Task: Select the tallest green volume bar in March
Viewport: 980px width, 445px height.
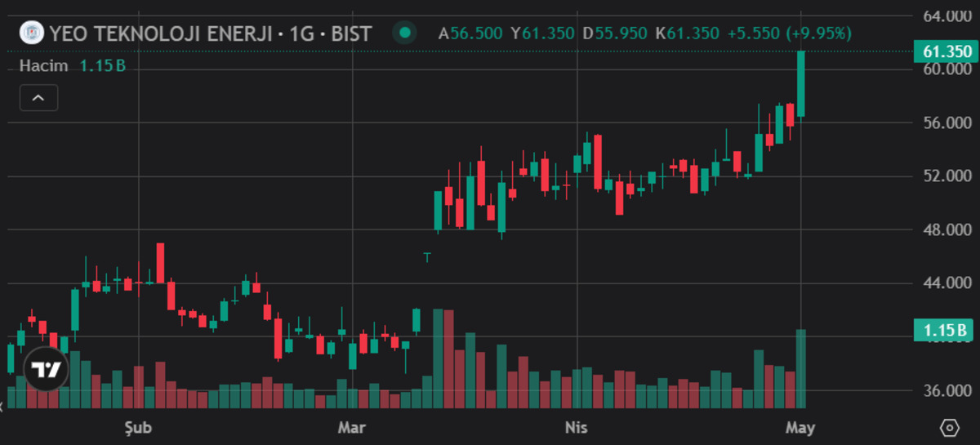Action: 438,358
